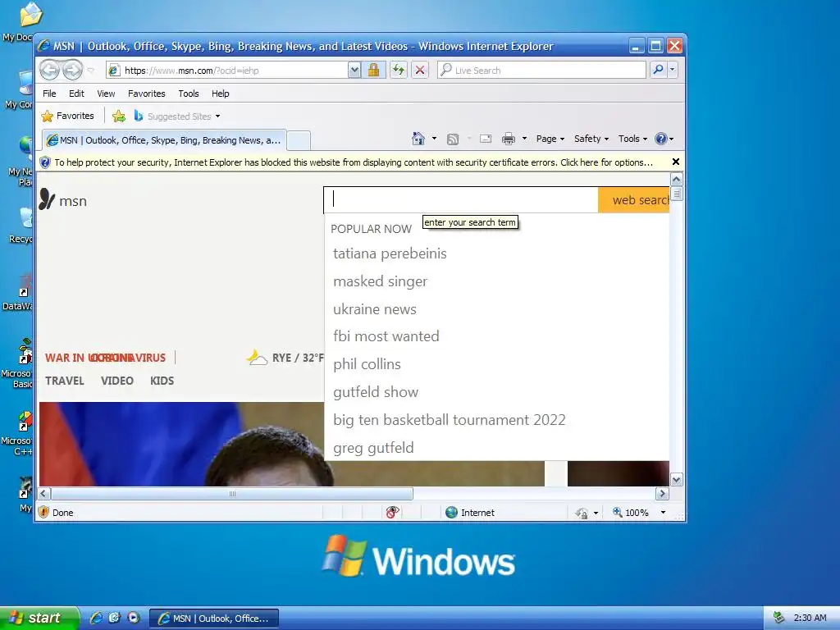The width and height of the screenshot is (840, 630).
Task: Open the File menu
Action: tap(49, 94)
